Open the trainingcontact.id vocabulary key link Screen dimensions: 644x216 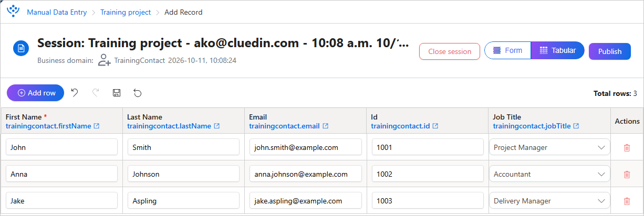pos(400,126)
